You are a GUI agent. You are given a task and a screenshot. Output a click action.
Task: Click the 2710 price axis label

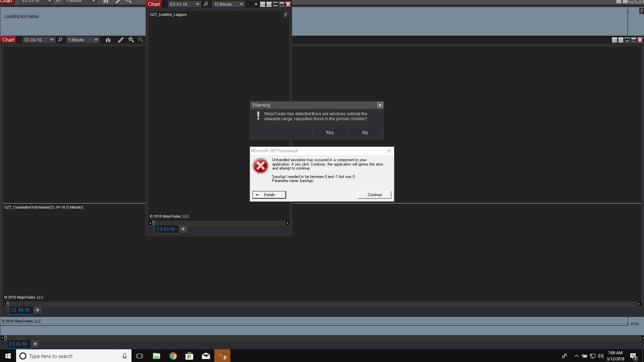tap(634, 324)
